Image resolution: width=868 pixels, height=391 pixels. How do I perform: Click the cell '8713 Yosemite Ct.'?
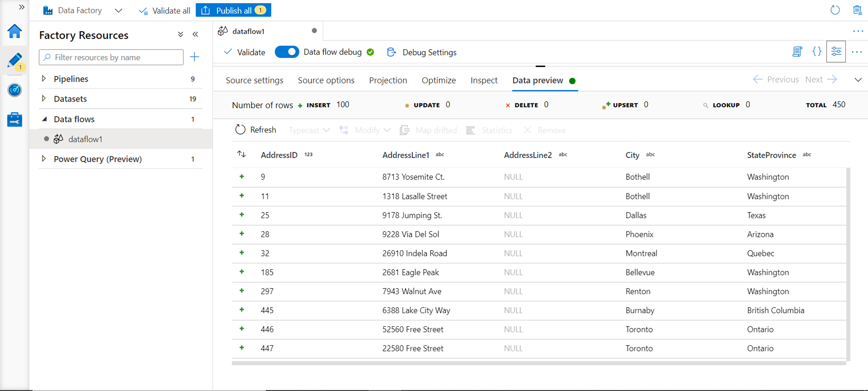click(413, 177)
